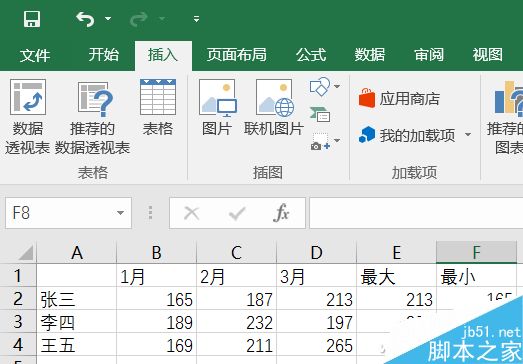This screenshot has width=523, height=364.
Task: Click cell with value 189
Action: coord(157,322)
